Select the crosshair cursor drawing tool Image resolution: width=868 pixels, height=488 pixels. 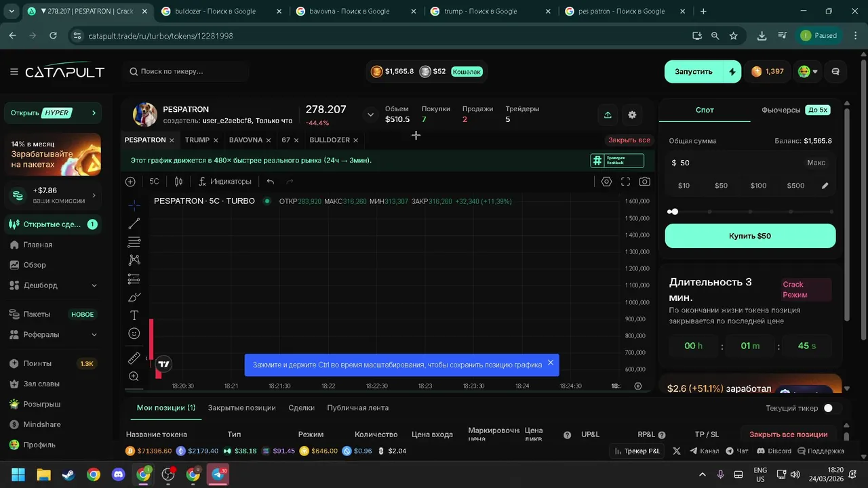(134, 205)
